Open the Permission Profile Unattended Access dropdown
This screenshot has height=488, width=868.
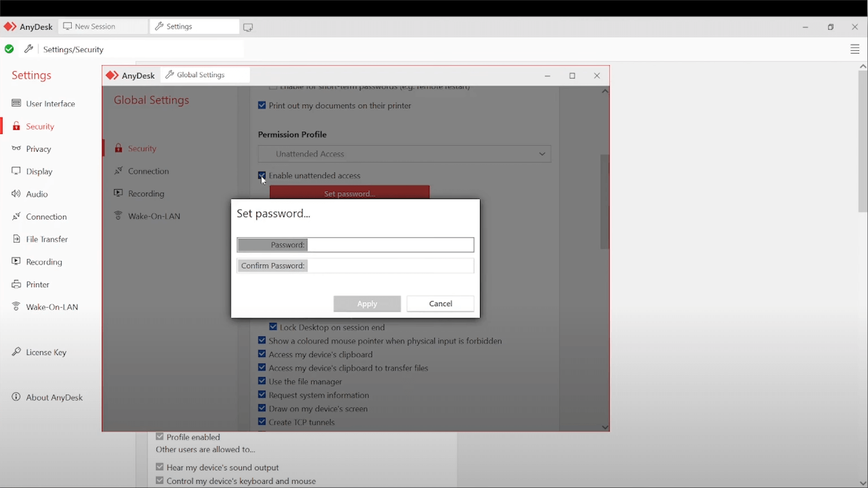click(404, 154)
